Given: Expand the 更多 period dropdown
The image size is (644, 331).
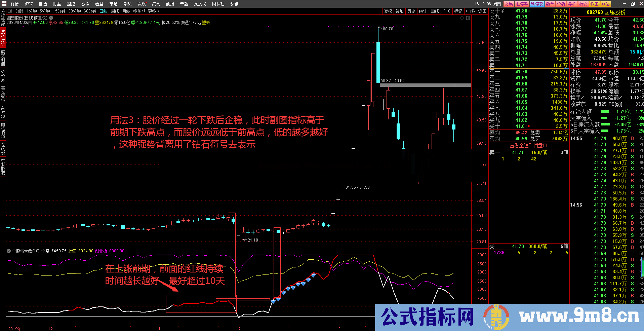Looking at the screenshot, I should pyautogui.click(x=153, y=11).
